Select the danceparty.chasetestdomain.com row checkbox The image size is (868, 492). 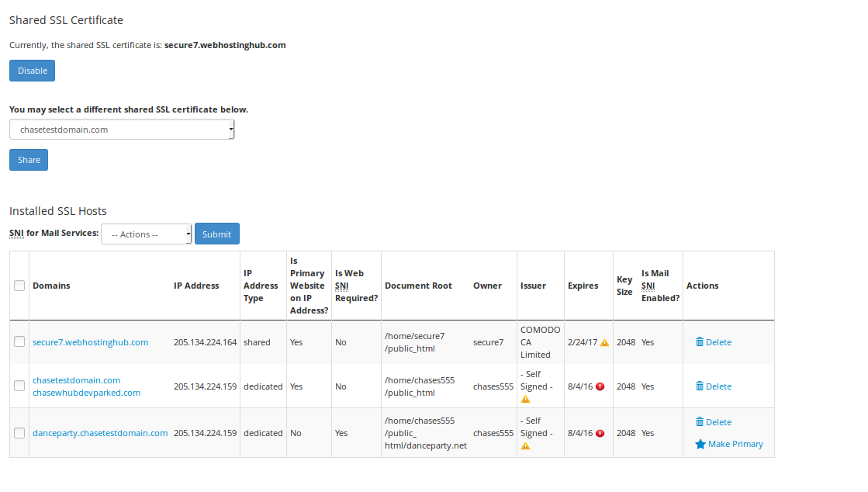19,433
